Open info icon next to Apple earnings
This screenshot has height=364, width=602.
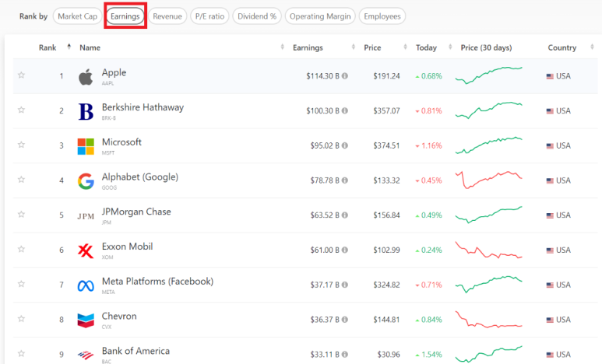(x=345, y=76)
